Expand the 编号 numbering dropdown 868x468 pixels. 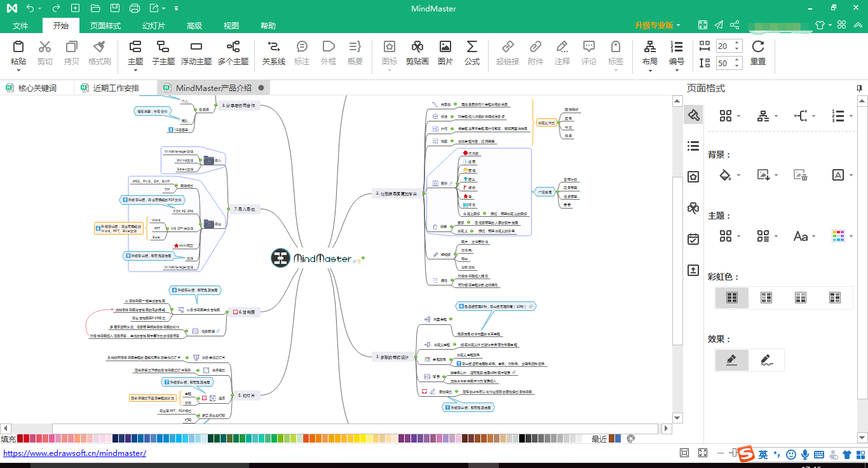click(677, 71)
